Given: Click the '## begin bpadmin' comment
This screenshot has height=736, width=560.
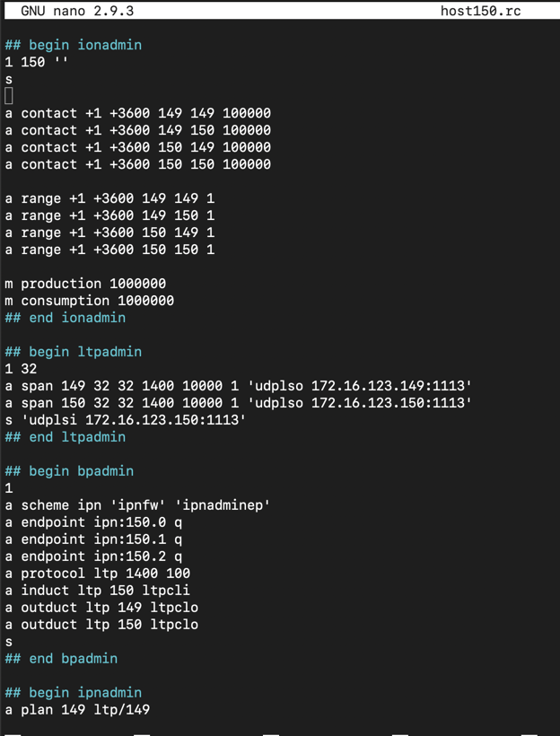Looking at the screenshot, I should (69, 471).
